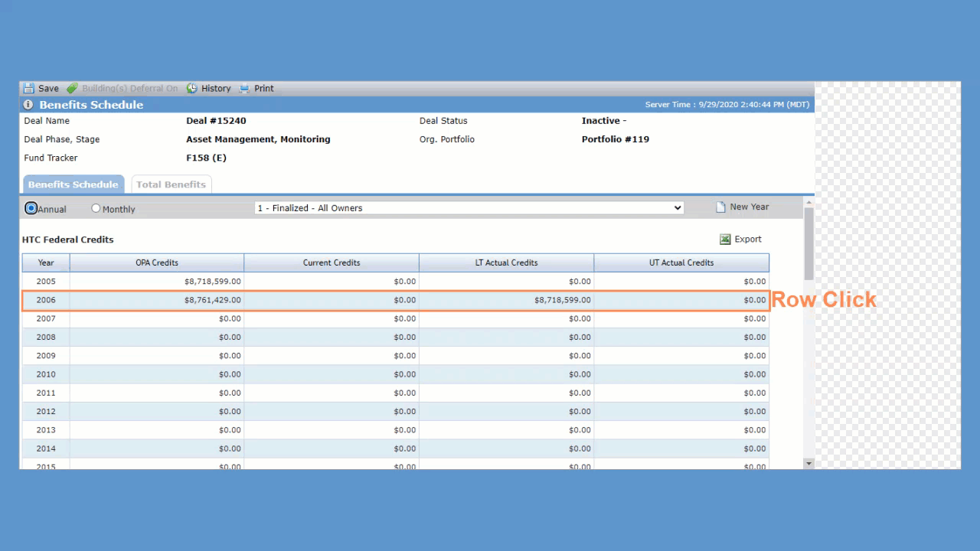980x551 pixels.
Task: Switch to the Total Benefits tab
Action: tap(171, 184)
